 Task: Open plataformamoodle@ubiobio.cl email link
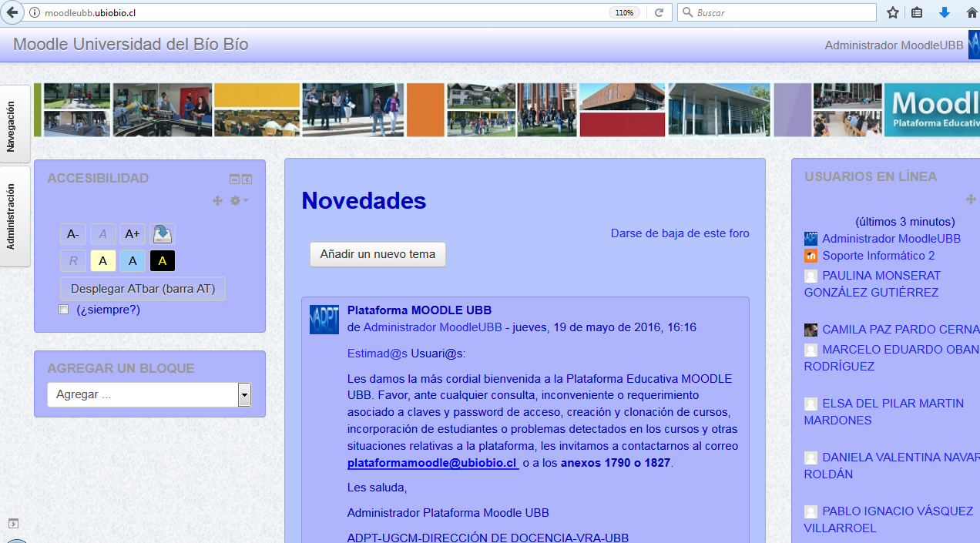tap(433, 463)
